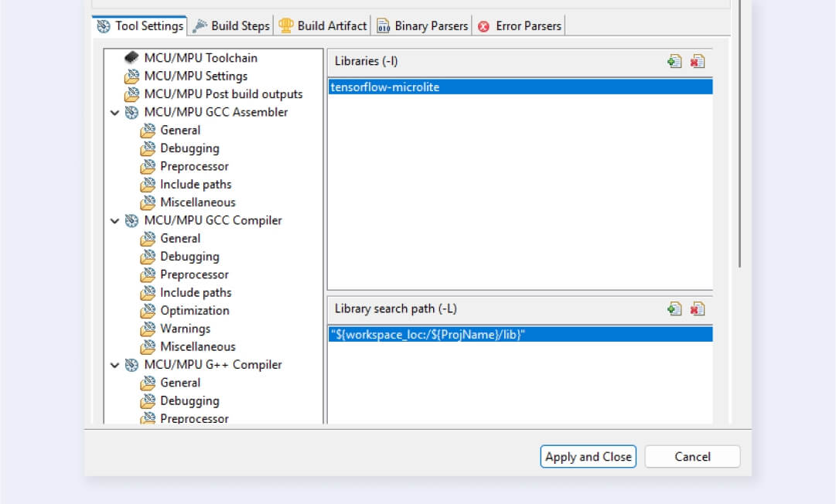Select MCU/MPU Toolchain in the tree
The image size is (836, 504).
200,58
